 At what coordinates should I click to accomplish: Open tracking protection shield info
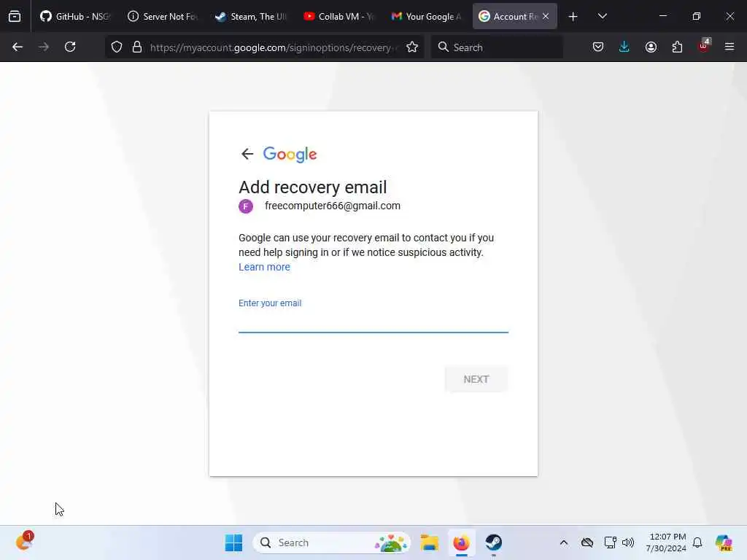(117, 47)
